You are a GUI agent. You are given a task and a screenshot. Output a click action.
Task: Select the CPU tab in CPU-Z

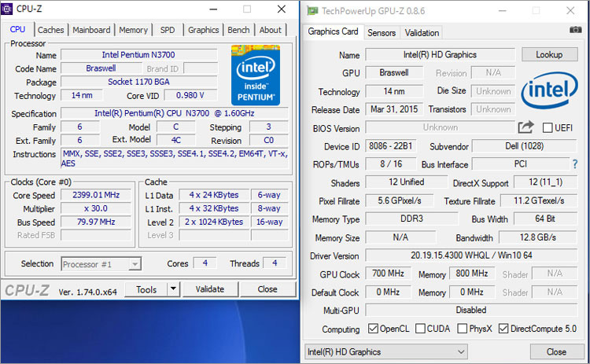(x=17, y=29)
